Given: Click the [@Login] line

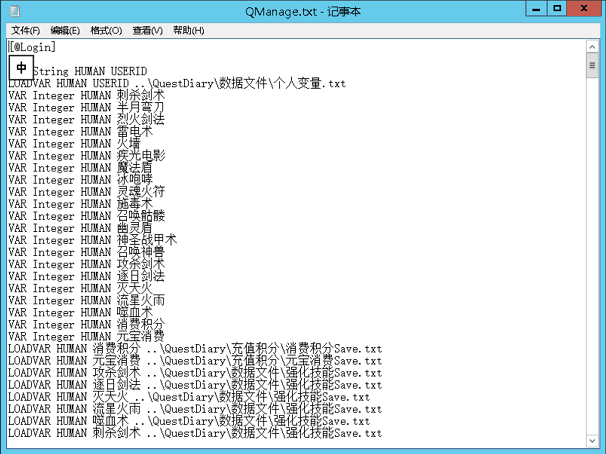Looking at the screenshot, I should (32, 47).
